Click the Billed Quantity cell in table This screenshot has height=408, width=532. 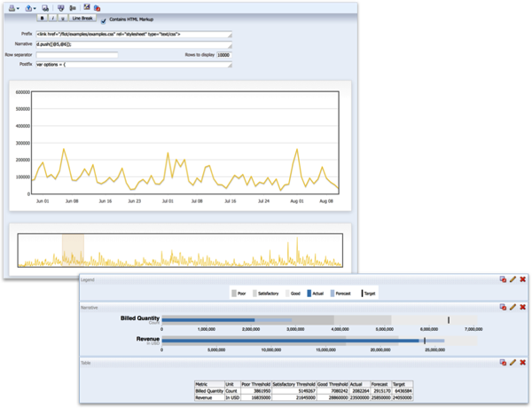click(x=209, y=391)
